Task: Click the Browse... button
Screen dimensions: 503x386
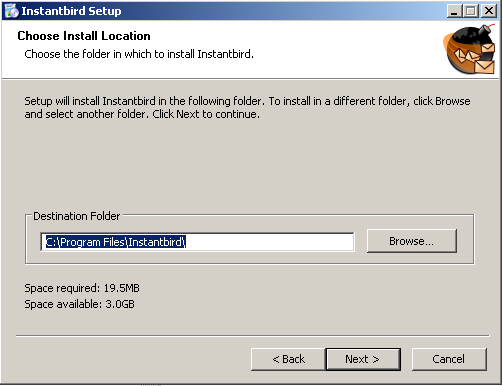Action: click(x=412, y=241)
